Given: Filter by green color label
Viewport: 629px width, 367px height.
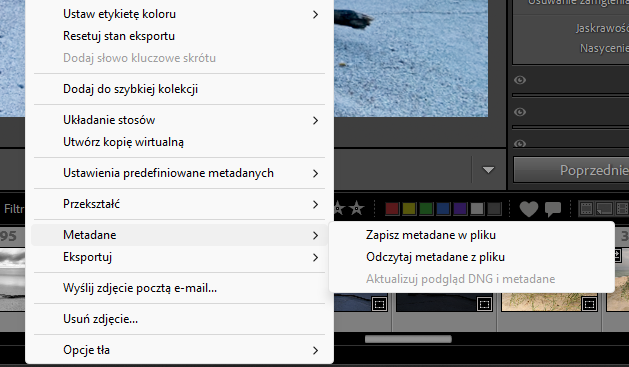Looking at the screenshot, I should (426, 209).
